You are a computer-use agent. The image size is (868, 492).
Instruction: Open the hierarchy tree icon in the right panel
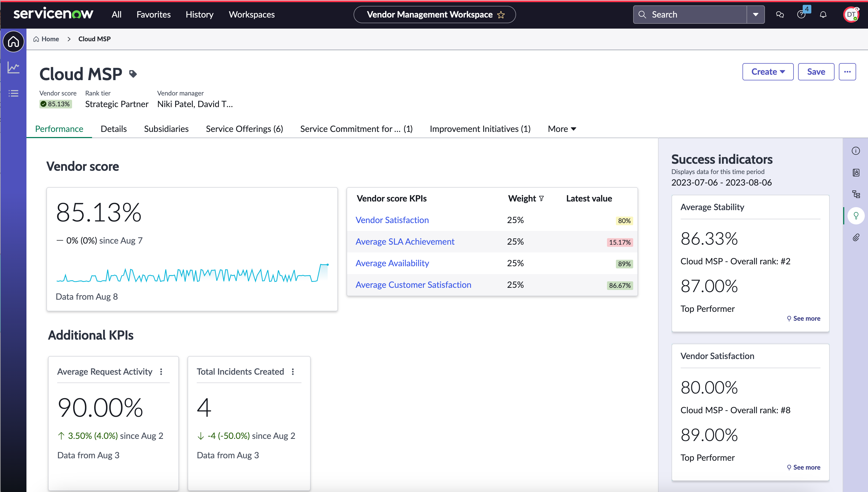coord(856,194)
